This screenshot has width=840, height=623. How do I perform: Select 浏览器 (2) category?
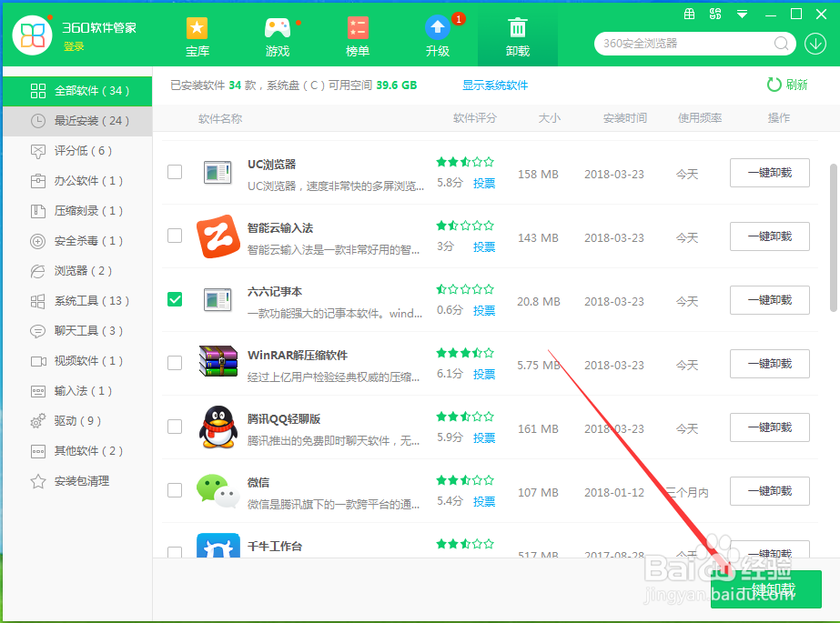(77, 271)
